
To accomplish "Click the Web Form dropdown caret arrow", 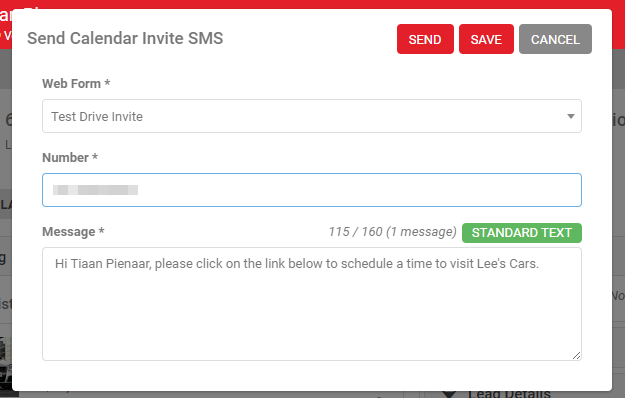I will [x=571, y=116].
